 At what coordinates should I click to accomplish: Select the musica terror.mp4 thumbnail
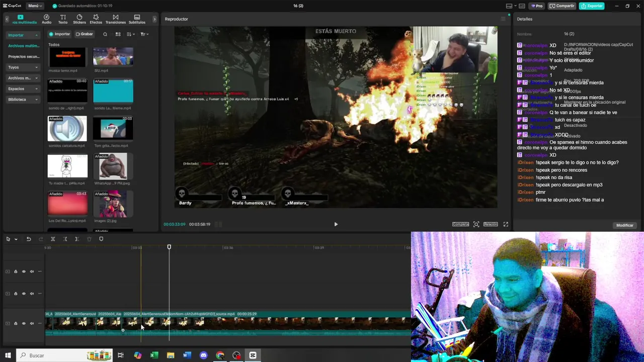[67, 57]
